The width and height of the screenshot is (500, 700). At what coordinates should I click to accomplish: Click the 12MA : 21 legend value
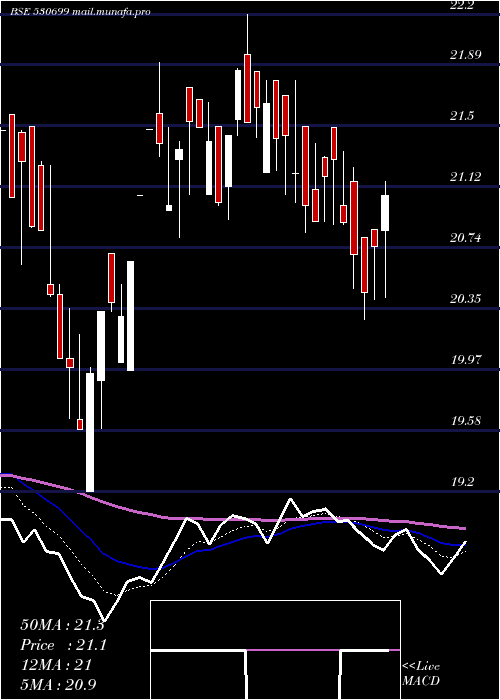pyautogui.click(x=56, y=665)
